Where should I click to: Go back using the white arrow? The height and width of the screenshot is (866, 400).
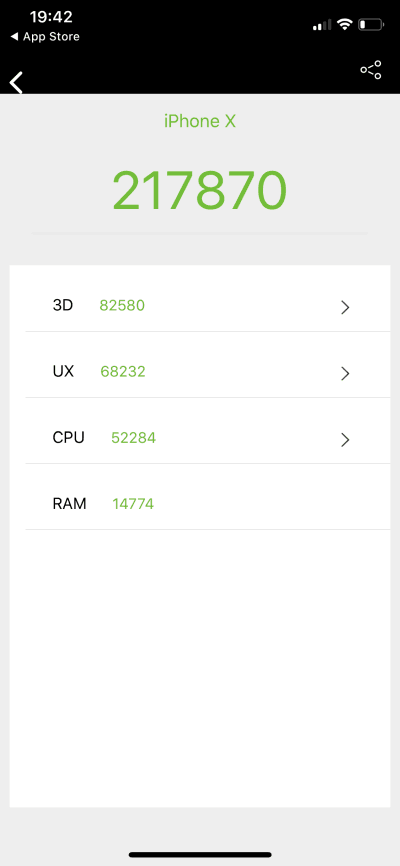17,83
